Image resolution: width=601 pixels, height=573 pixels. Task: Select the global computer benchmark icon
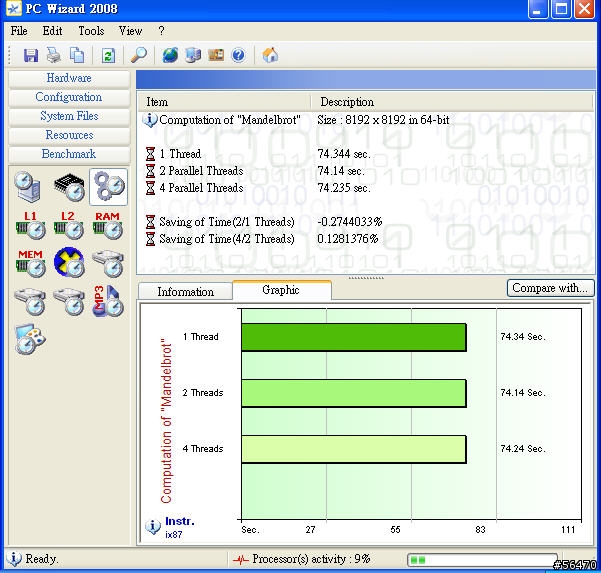point(28,187)
